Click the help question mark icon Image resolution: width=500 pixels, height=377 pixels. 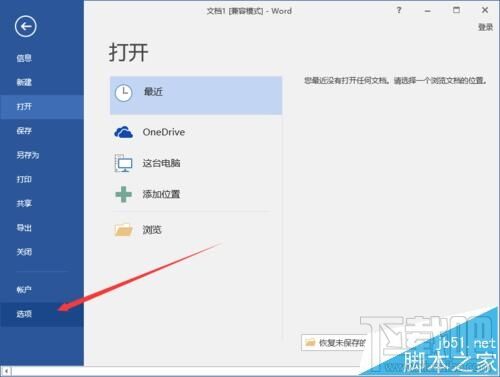click(x=399, y=10)
